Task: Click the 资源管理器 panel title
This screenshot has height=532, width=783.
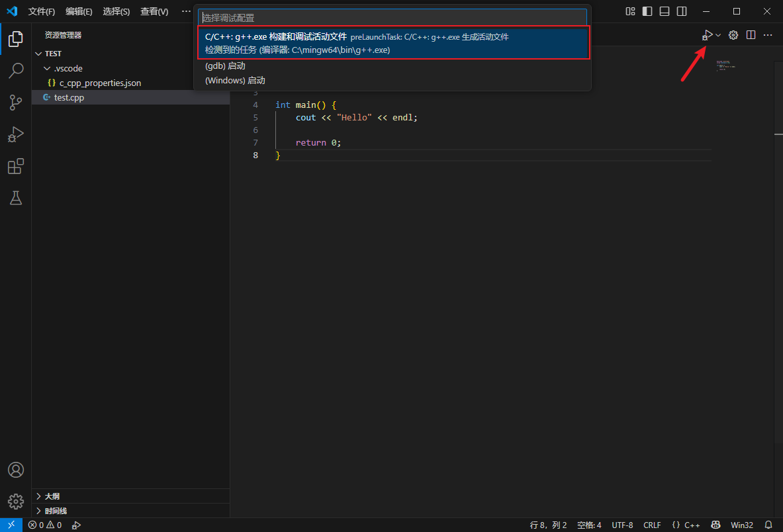Action: 63,35
